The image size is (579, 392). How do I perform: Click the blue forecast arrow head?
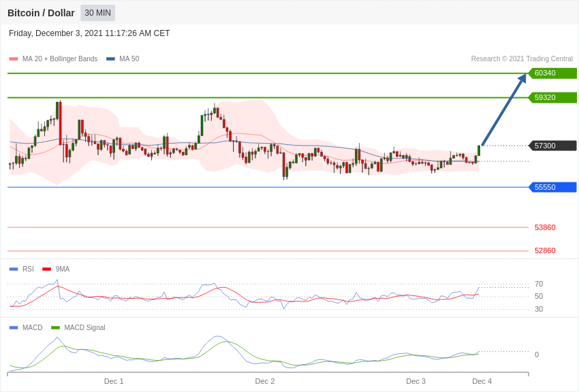pyautogui.click(x=522, y=79)
